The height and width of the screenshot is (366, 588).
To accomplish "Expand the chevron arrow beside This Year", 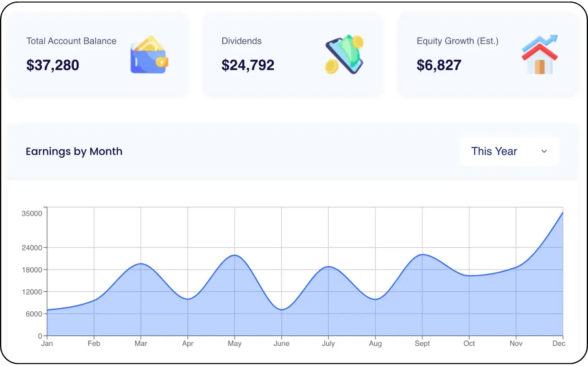I will (x=544, y=151).
